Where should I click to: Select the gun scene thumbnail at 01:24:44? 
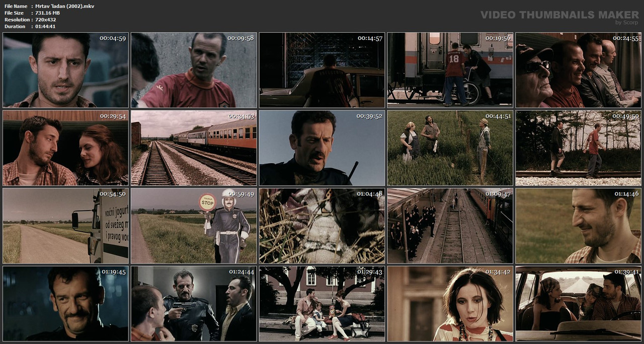pyautogui.click(x=194, y=304)
